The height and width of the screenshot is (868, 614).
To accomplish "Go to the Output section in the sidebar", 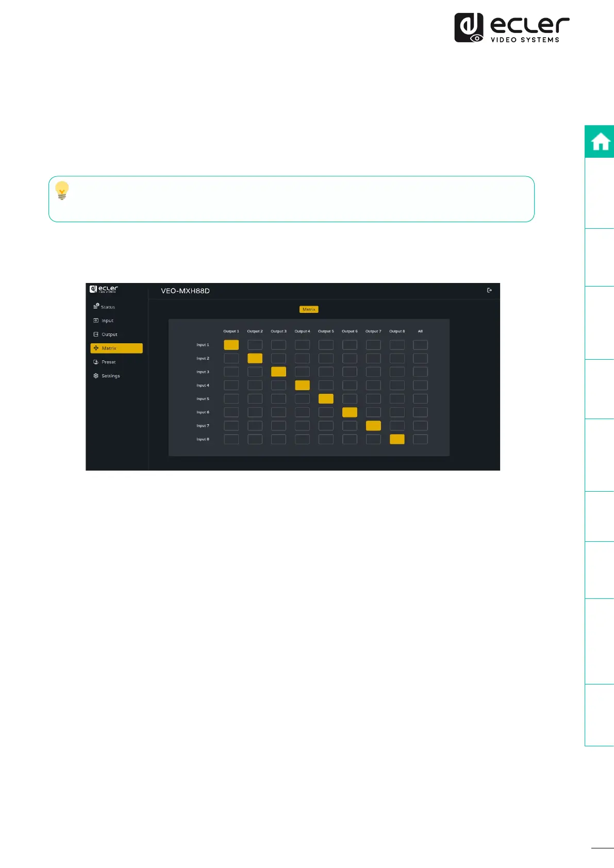I will (x=109, y=335).
